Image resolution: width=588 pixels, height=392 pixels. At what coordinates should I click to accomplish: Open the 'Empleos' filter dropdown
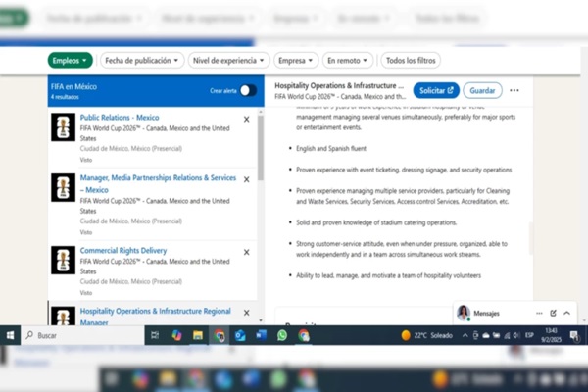(70, 61)
